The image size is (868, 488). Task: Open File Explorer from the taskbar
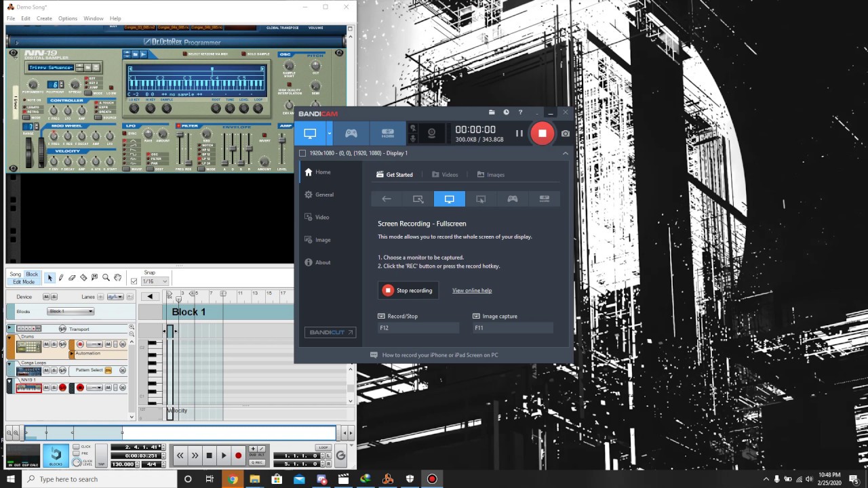tap(254, 479)
